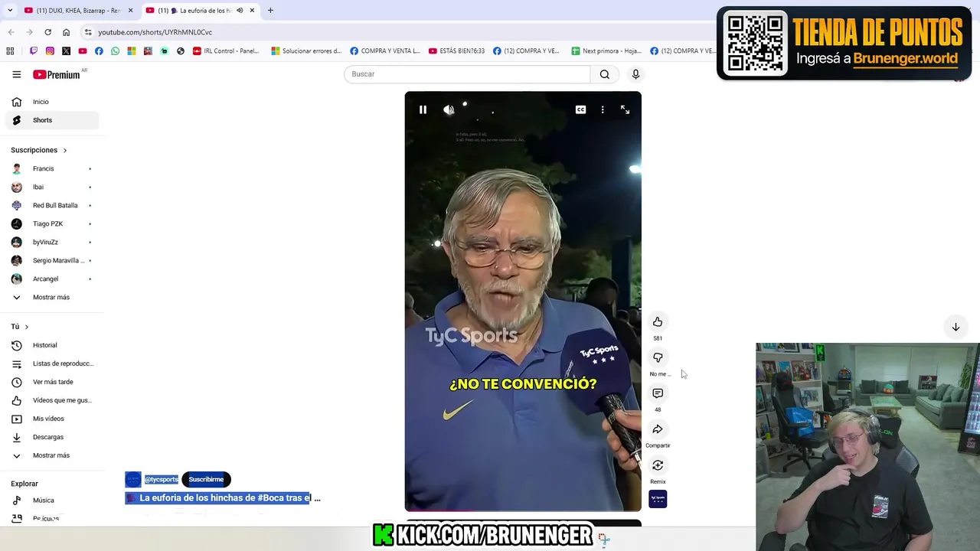Screen dimensions: 980x551
Task: Open the apps grid bookmark icon
Action: coord(10,51)
